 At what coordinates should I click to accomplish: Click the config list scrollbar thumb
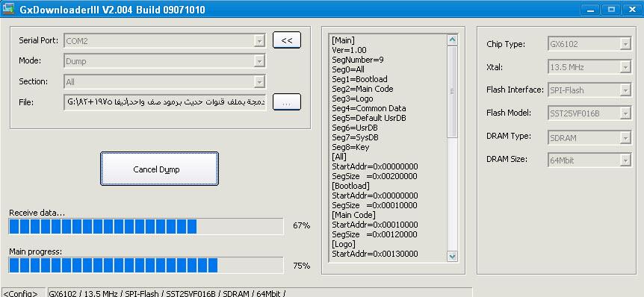pyautogui.click(x=452, y=92)
